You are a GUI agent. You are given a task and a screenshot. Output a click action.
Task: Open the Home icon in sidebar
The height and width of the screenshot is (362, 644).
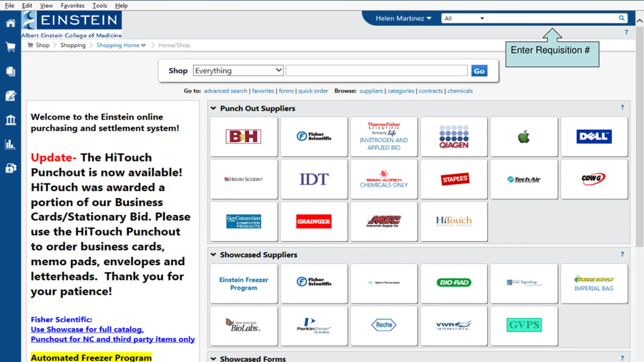click(11, 23)
